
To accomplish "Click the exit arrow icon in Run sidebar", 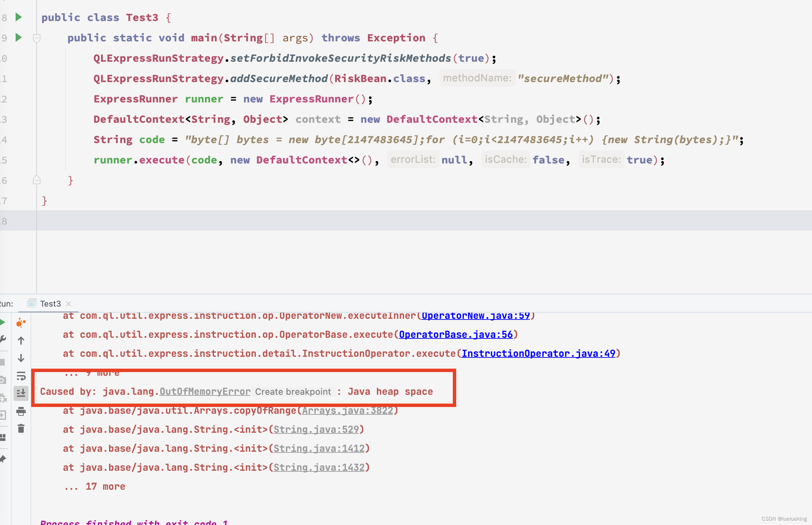I will pos(3,415).
